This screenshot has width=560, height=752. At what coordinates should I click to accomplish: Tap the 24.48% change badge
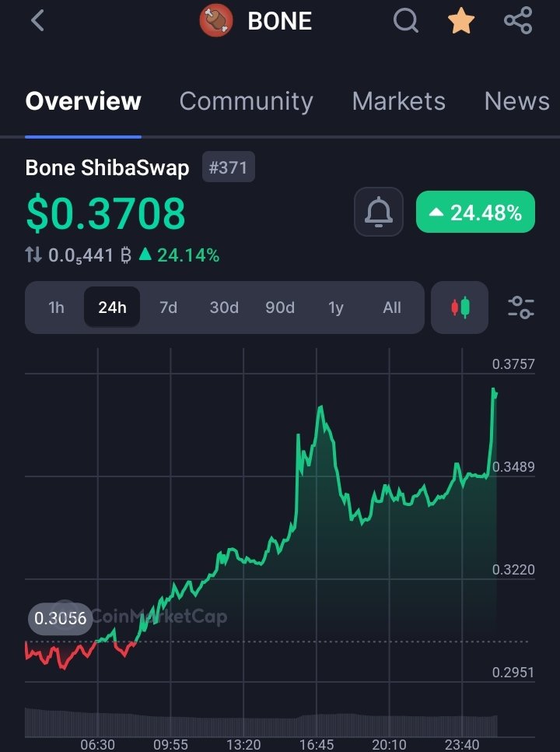tap(475, 212)
